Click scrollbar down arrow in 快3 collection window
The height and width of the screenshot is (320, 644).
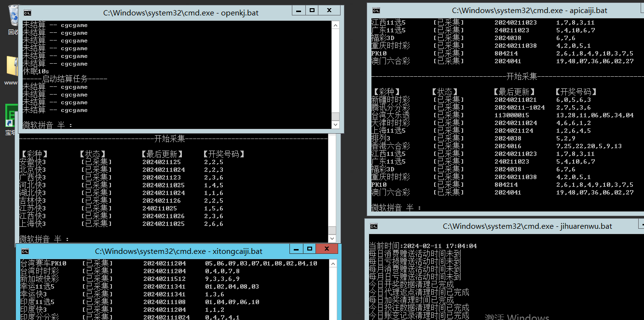tap(332, 238)
